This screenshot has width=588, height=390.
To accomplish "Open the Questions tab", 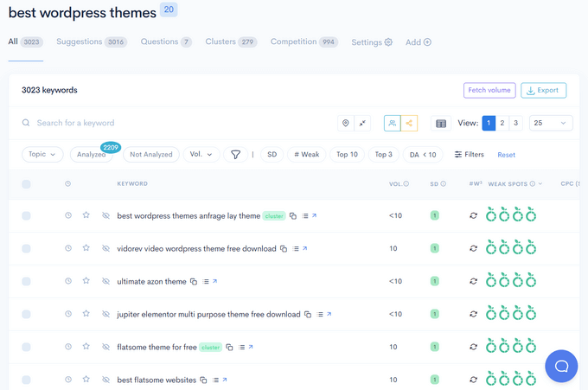I will coord(166,42).
